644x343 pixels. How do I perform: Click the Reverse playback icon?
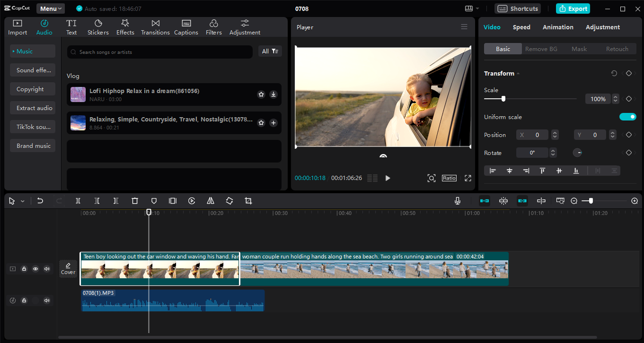192,201
